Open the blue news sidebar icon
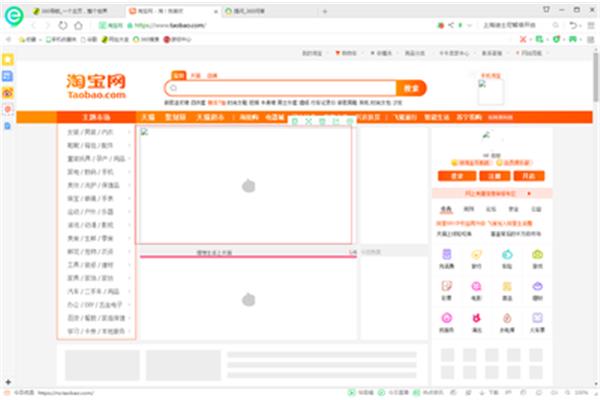Viewport: 600px width, 400px height. pos(8,76)
